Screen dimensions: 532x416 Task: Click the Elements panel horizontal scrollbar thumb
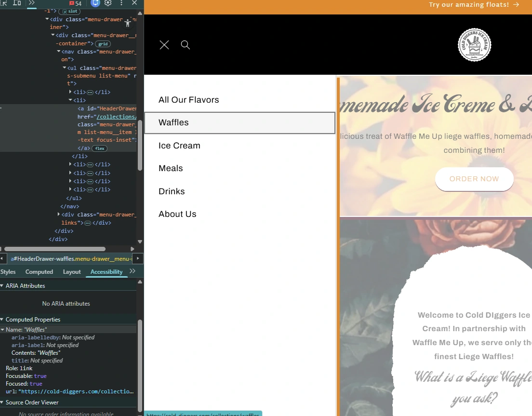[54, 249]
